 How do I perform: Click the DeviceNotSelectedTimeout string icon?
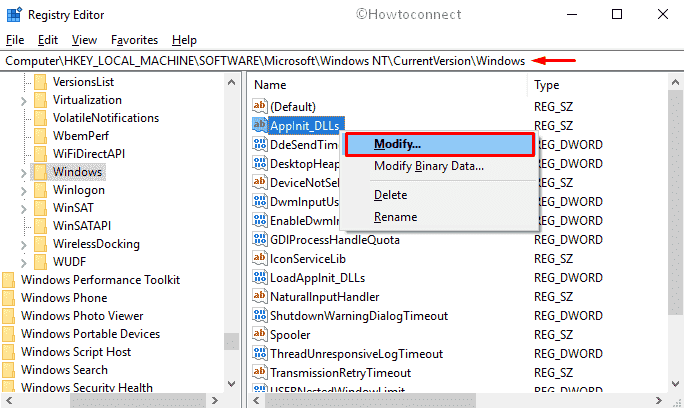(x=260, y=182)
